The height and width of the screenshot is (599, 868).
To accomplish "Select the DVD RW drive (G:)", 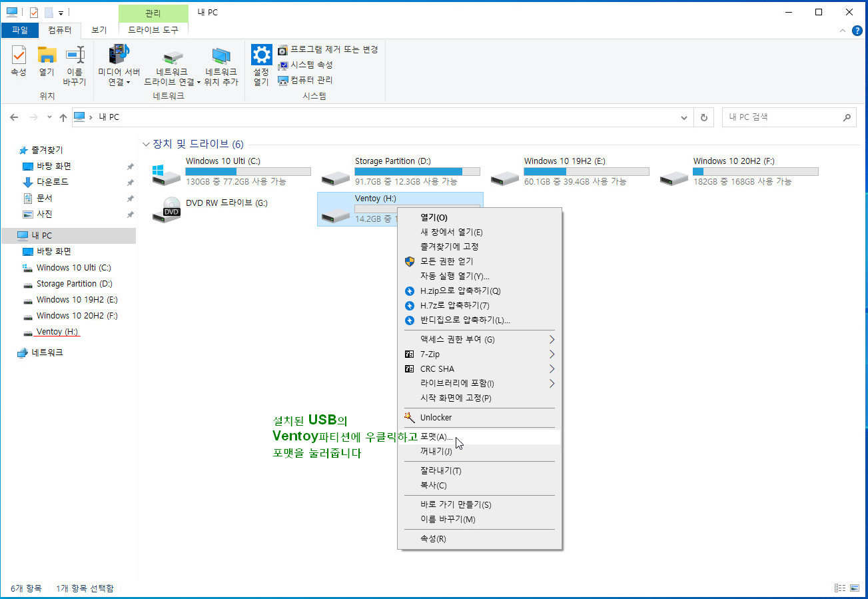I will [x=230, y=209].
